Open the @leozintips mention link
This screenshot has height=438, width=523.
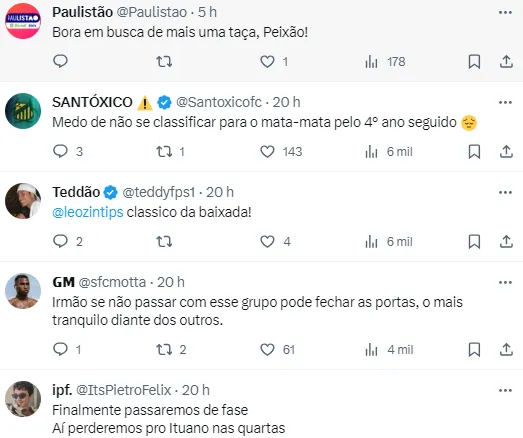point(88,212)
